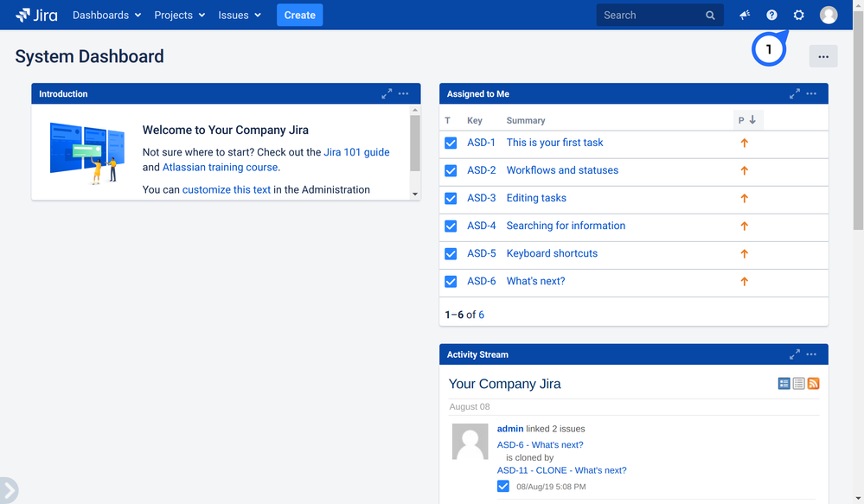Screen dimensions: 864x504
Task: Click priority arrow icon for ASD-4
Action: [745, 226]
